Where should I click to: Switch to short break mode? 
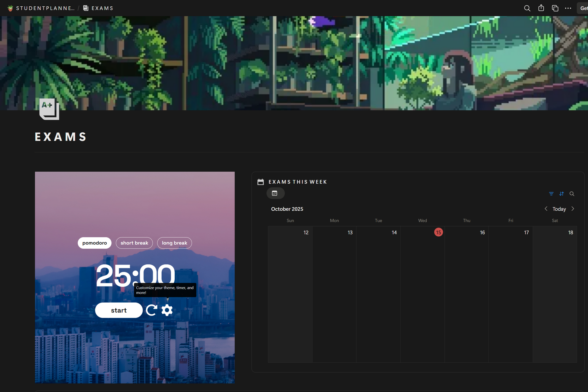tap(134, 243)
